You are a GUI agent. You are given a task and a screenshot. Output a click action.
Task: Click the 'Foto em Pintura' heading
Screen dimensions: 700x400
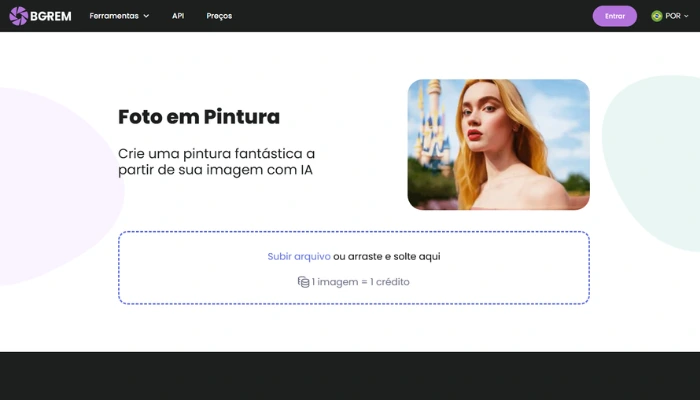tap(199, 117)
